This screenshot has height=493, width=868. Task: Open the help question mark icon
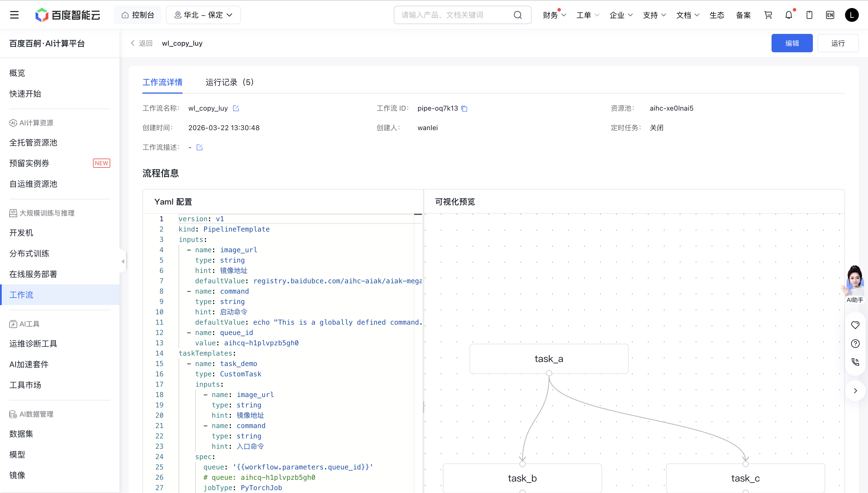855,344
